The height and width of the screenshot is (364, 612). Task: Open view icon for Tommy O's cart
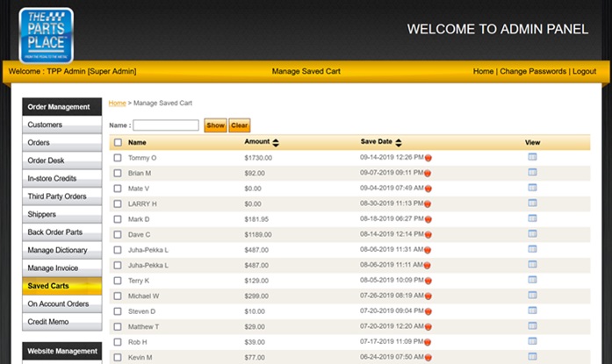click(532, 158)
